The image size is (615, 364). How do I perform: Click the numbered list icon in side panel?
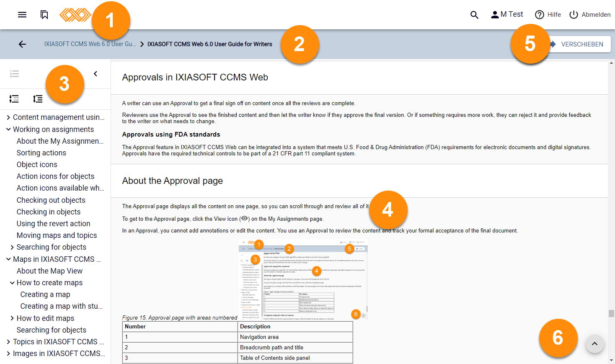[x=14, y=74]
